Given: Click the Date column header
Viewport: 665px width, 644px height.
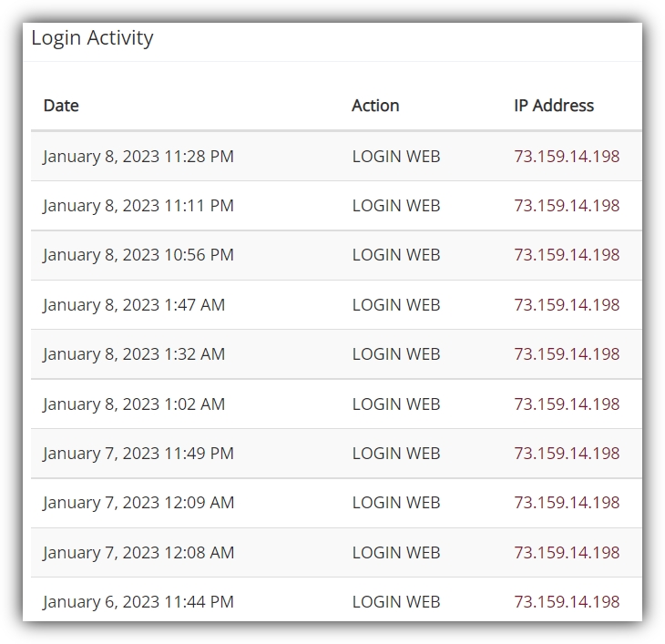Looking at the screenshot, I should coord(61,106).
